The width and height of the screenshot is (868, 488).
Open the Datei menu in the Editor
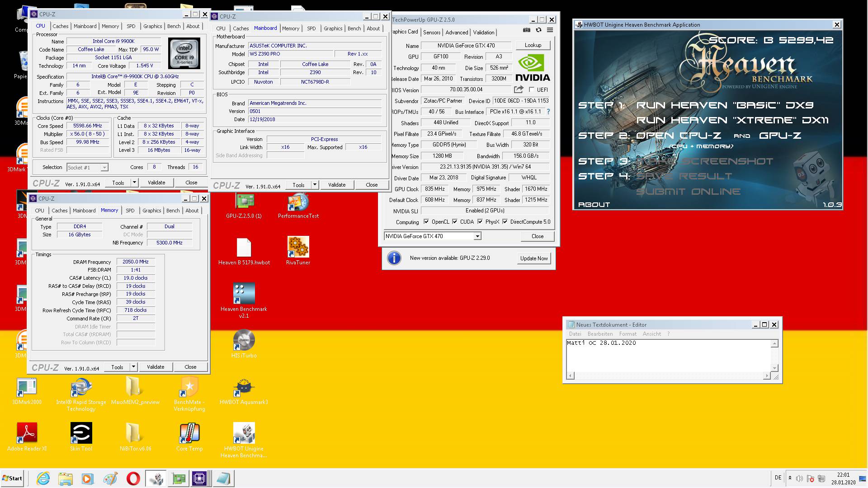[x=575, y=334]
